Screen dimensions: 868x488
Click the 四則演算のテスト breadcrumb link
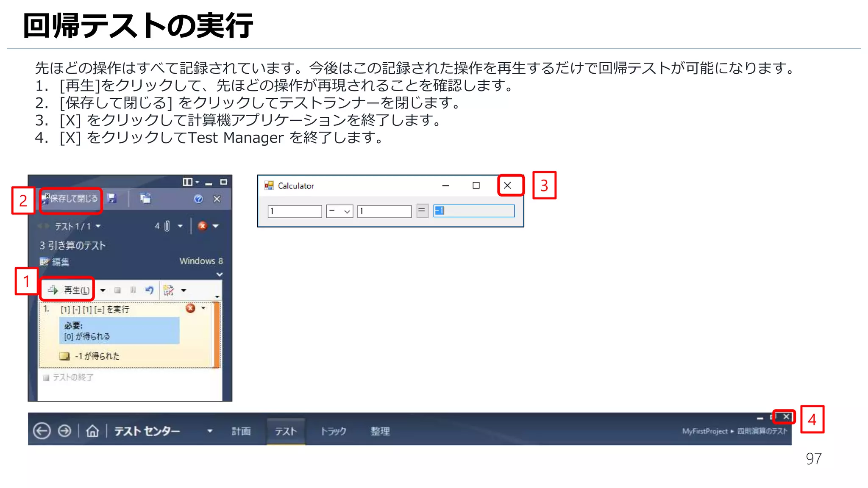[762, 431]
